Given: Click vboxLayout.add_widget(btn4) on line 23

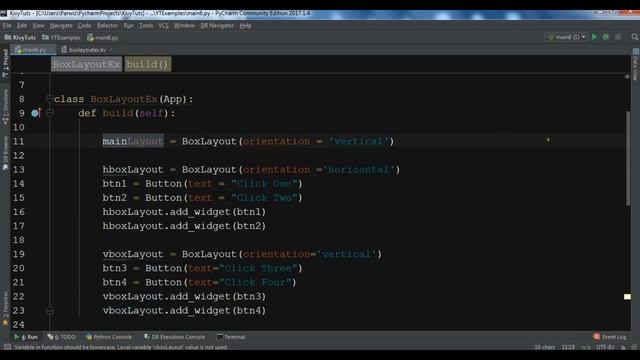Looking at the screenshot, I should (x=184, y=311).
